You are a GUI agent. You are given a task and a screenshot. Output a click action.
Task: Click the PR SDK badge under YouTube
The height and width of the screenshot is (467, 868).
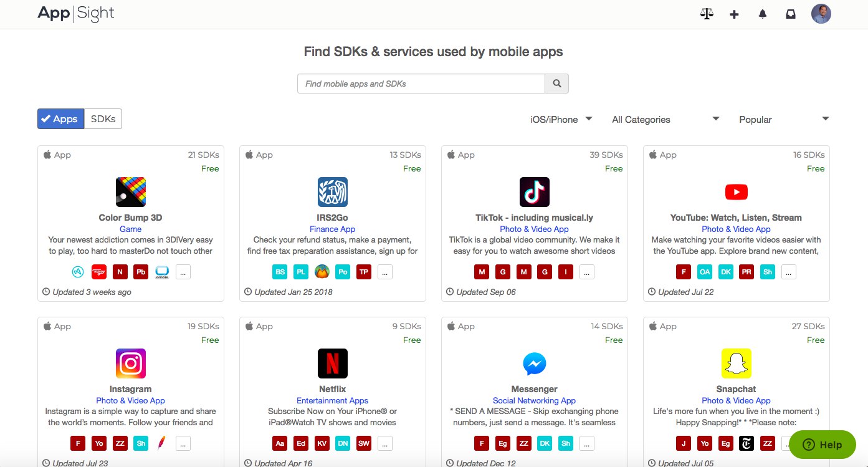746,272
